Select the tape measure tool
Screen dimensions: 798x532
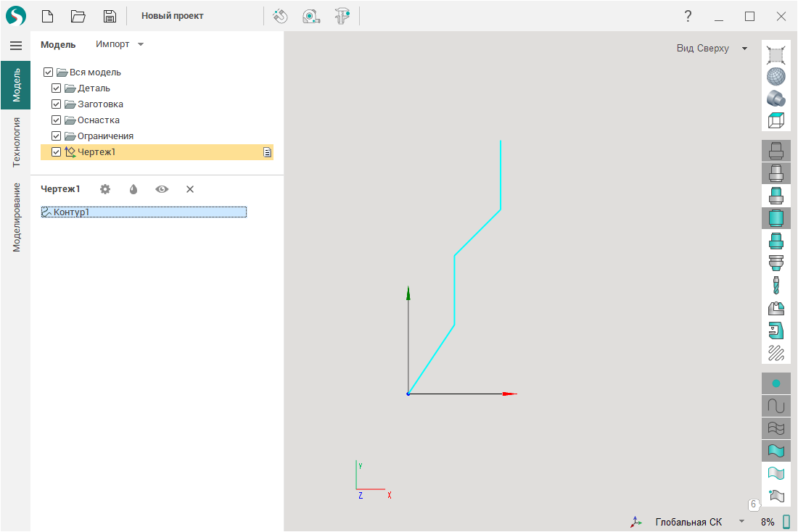point(311,16)
